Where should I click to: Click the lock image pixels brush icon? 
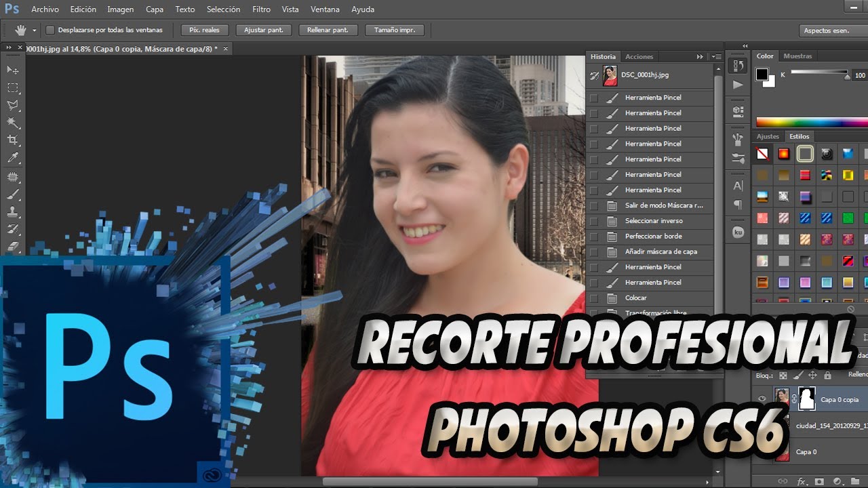point(798,375)
